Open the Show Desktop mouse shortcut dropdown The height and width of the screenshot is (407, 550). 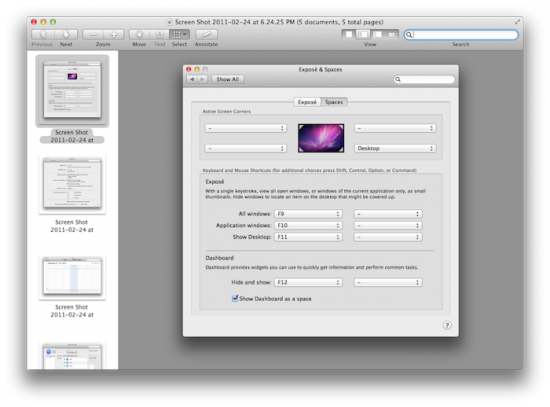click(x=388, y=237)
